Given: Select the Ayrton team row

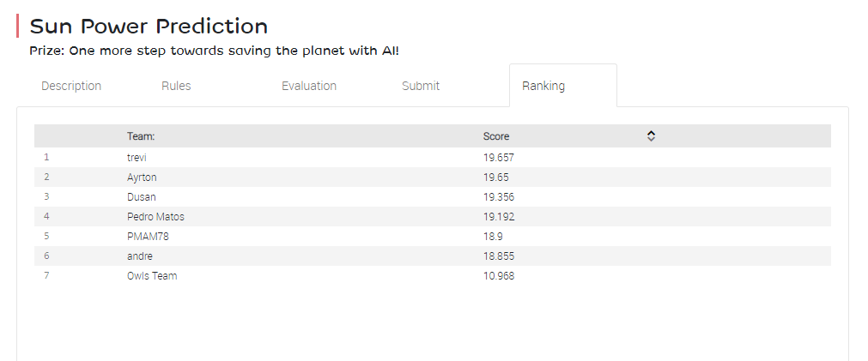Looking at the screenshot, I should [142, 177].
